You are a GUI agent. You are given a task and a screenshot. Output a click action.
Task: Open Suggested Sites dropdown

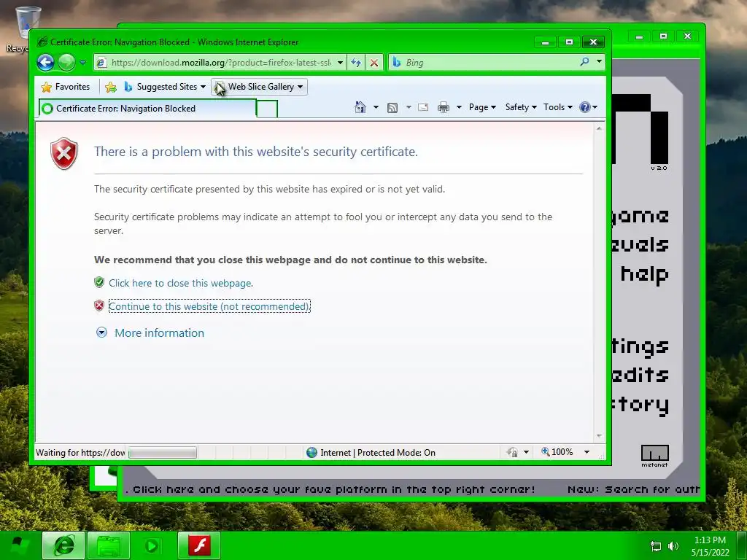coord(164,87)
